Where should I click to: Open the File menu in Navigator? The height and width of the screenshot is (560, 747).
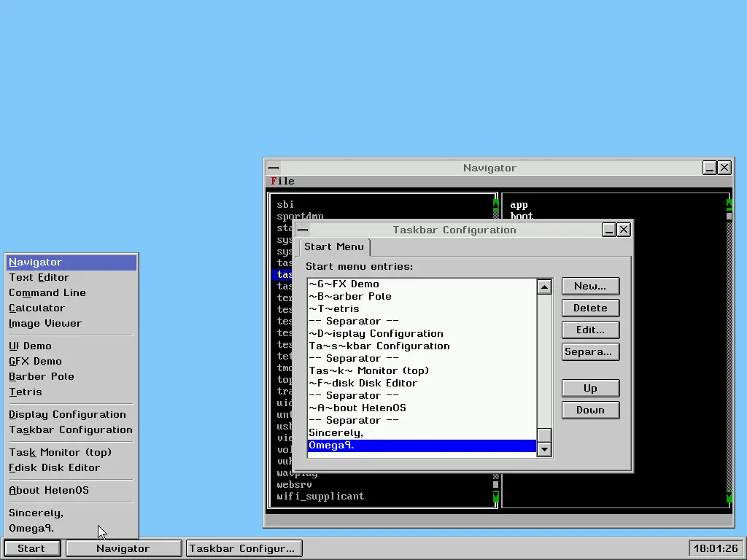click(282, 181)
